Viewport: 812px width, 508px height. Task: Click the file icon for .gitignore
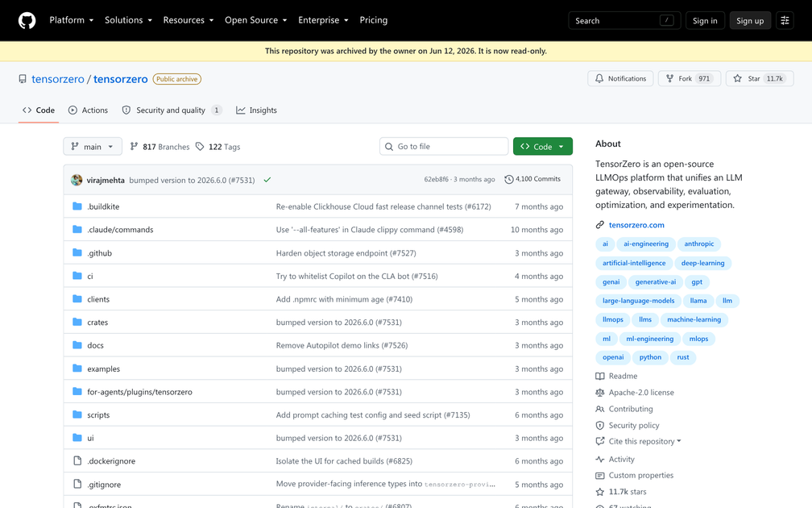click(77, 484)
